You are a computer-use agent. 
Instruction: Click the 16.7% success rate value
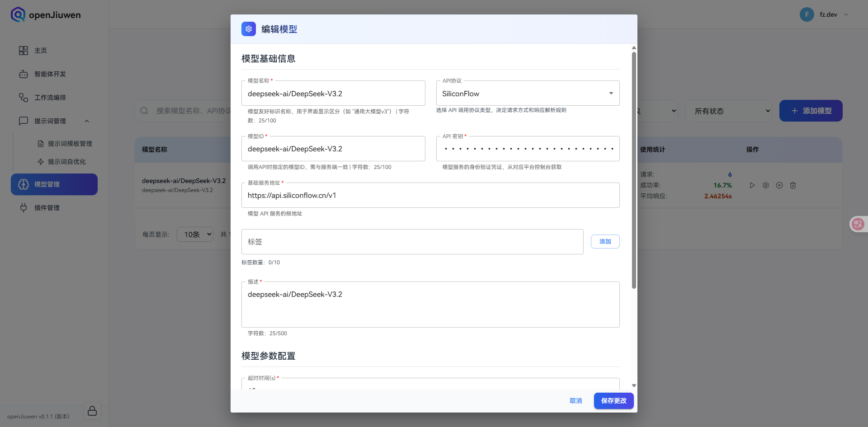pos(722,185)
